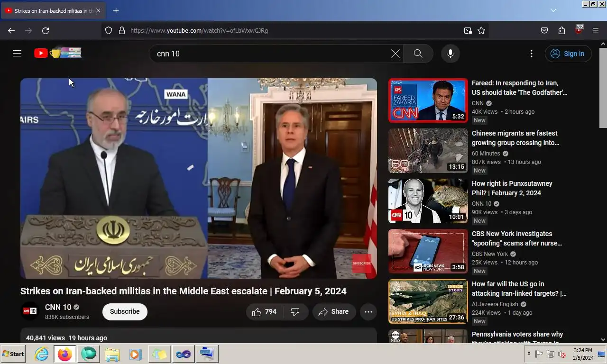Click the video player area
Image resolution: width=607 pixels, height=364 pixels.
(x=199, y=178)
